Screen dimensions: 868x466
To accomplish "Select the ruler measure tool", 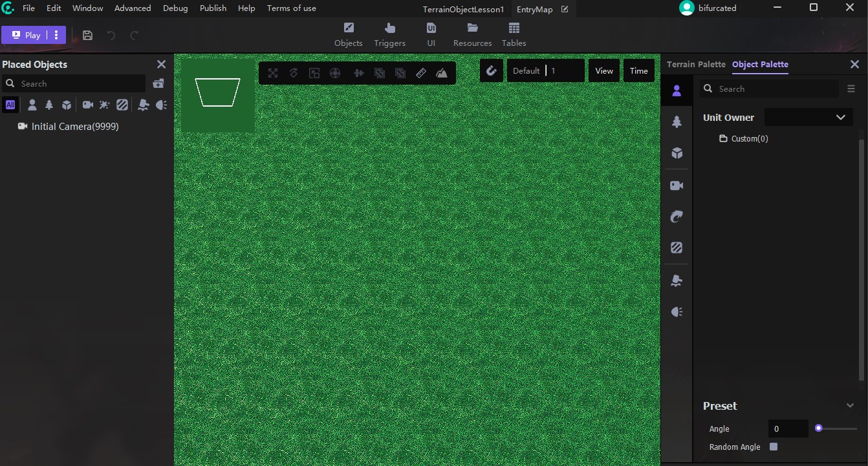I will (421, 73).
